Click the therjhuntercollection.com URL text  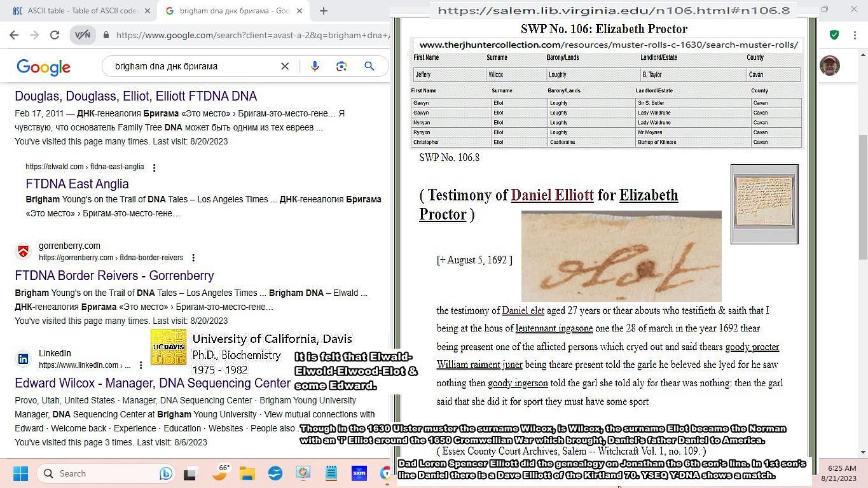pos(609,45)
